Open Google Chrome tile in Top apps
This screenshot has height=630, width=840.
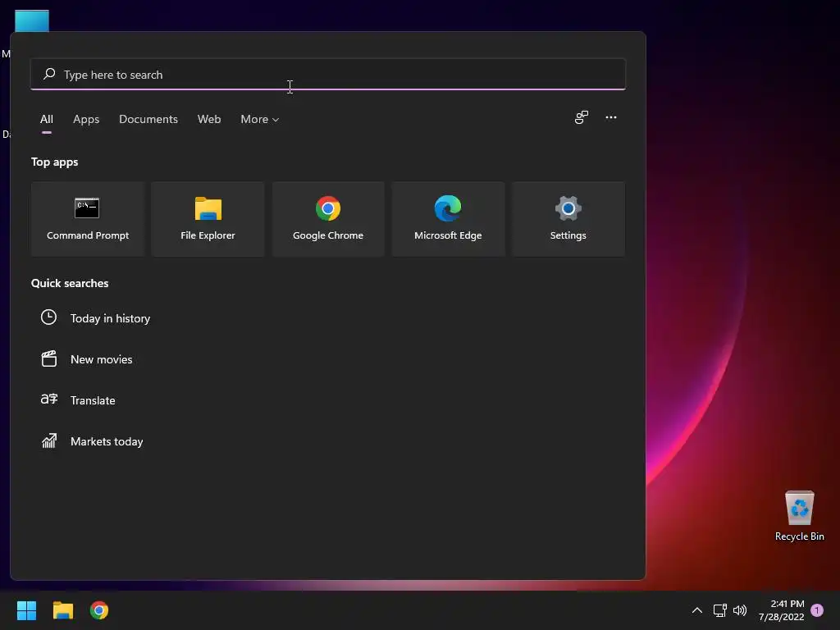coord(328,219)
